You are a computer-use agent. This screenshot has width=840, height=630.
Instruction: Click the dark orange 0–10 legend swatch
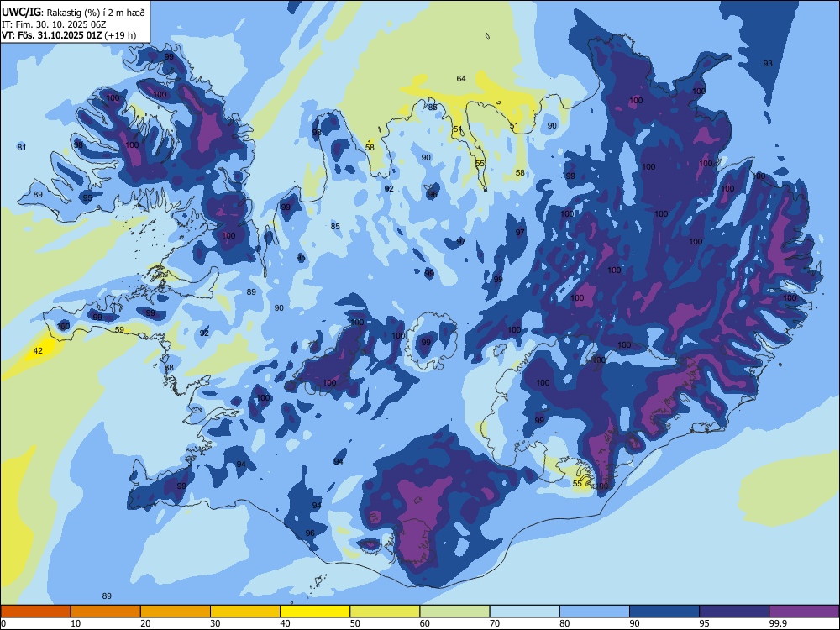35,612
